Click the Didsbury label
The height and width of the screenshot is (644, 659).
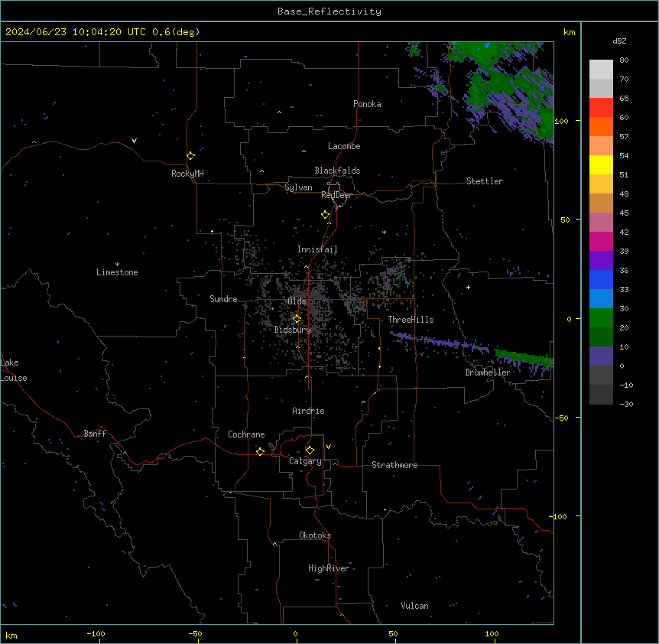pyautogui.click(x=293, y=330)
